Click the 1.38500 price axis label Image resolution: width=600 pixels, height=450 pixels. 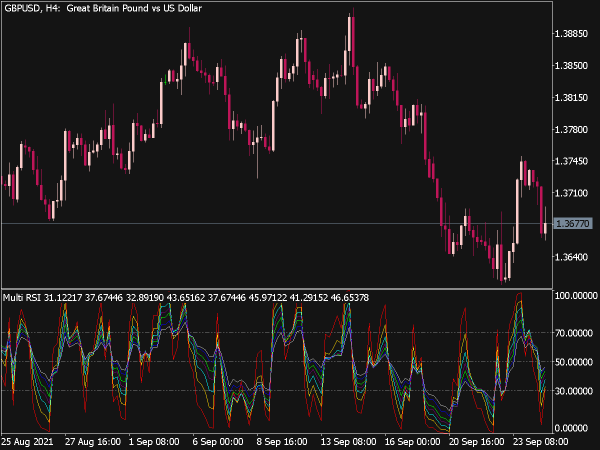[571, 66]
